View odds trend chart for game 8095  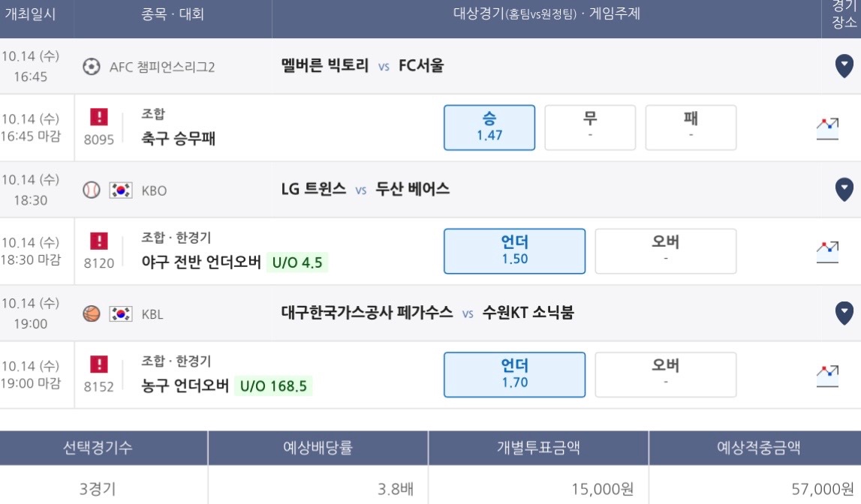click(827, 129)
